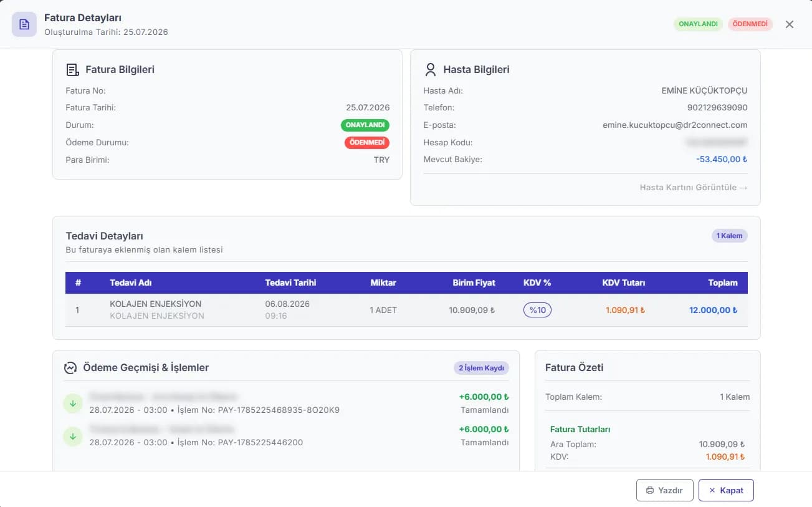The height and width of the screenshot is (507, 812).
Task: Click the Ödeme Geçmişi chart icon
Action: (x=70, y=368)
